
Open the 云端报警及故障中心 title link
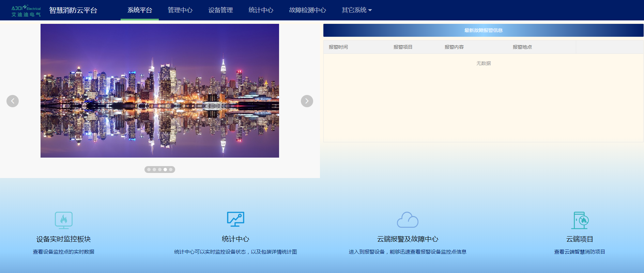click(x=408, y=239)
